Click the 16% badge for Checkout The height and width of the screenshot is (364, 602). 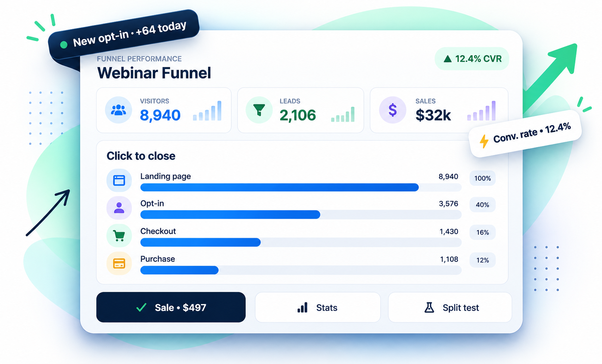[x=482, y=232]
